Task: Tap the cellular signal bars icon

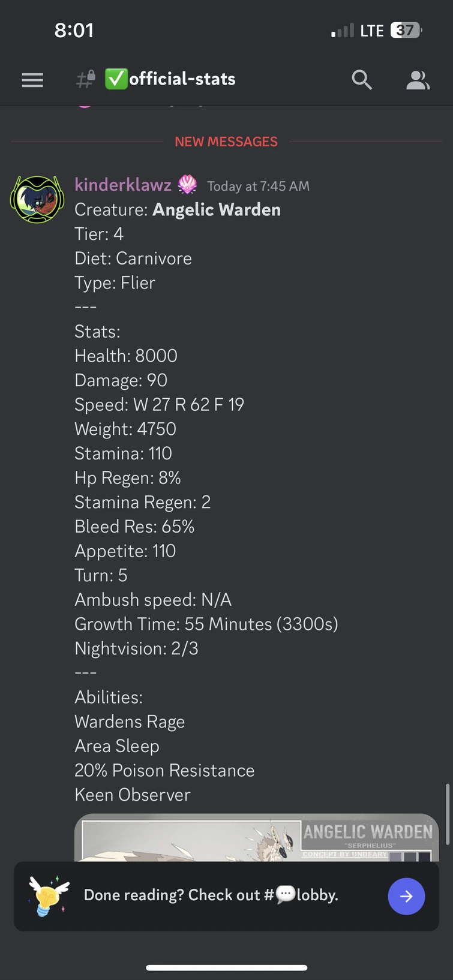Action: pos(343,31)
